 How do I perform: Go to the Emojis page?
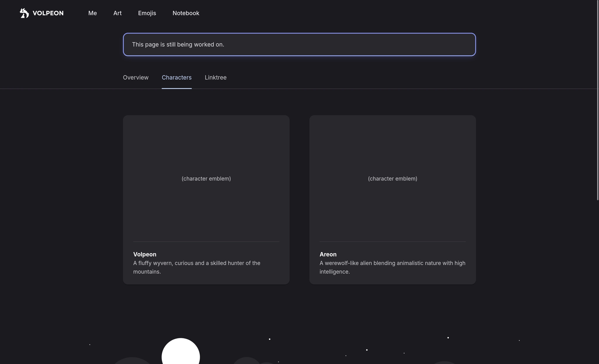147,13
